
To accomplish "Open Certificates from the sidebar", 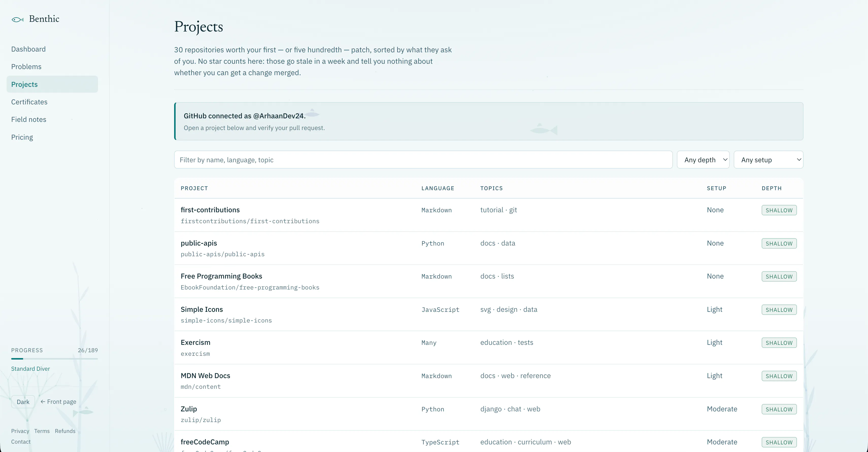I will [29, 102].
